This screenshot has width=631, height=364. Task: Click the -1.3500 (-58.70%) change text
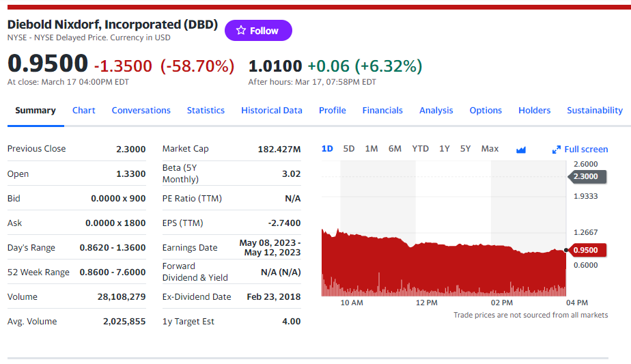click(x=164, y=66)
